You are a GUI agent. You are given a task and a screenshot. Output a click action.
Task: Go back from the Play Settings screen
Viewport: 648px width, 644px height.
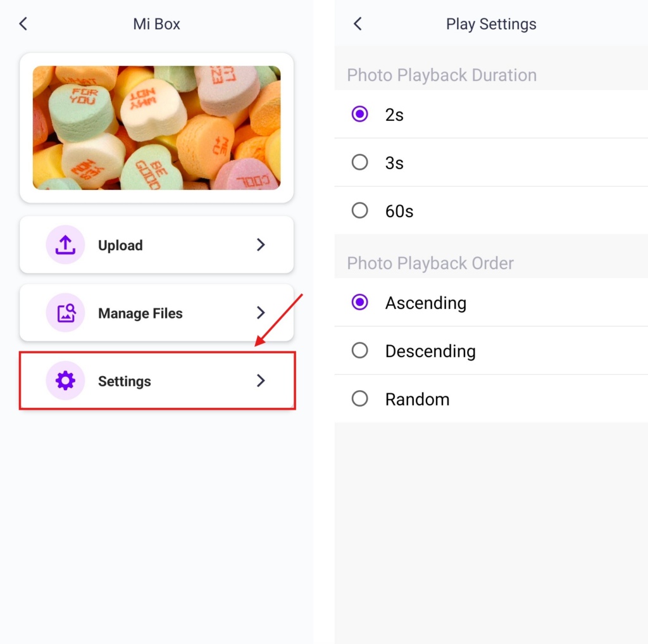(x=358, y=24)
